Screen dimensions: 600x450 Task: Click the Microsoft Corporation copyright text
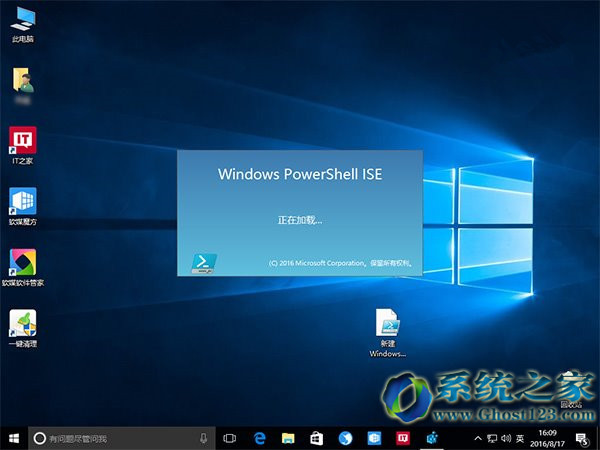pyautogui.click(x=340, y=263)
